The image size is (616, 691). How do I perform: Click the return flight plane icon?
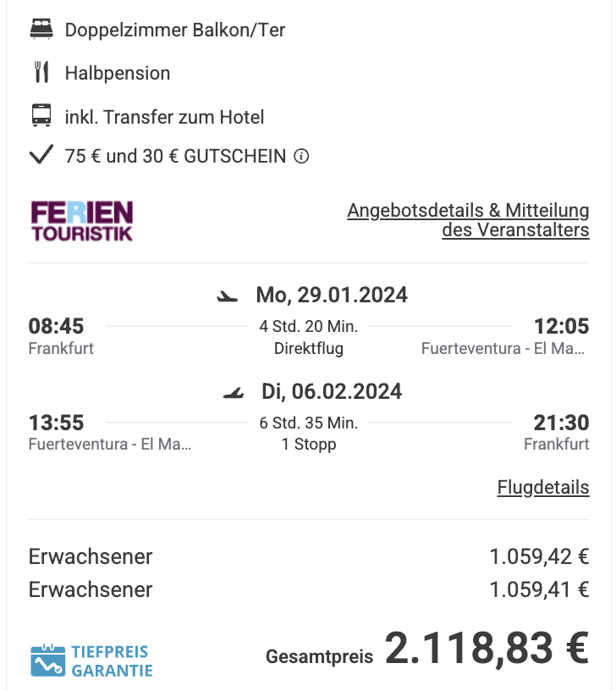234,392
